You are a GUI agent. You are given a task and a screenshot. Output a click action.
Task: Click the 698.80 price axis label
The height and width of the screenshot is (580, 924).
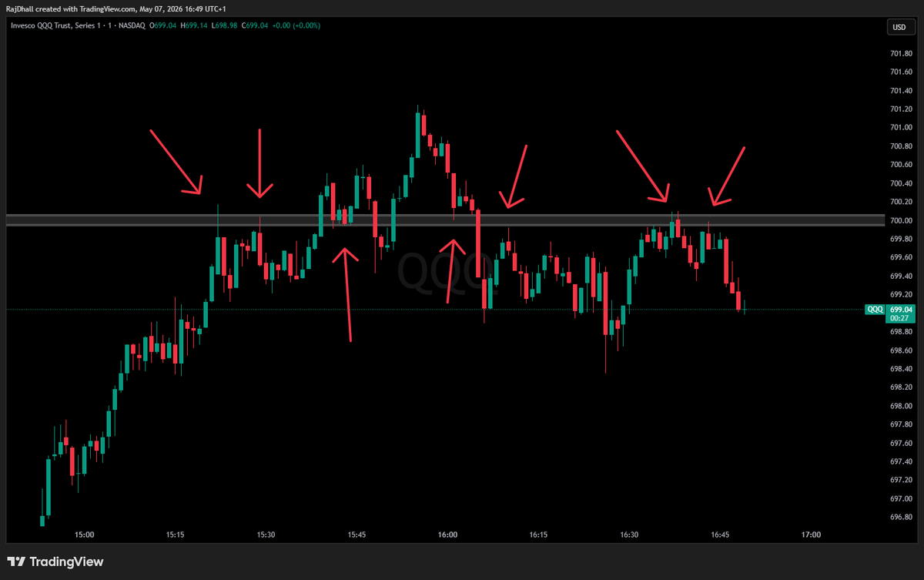(901, 332)
